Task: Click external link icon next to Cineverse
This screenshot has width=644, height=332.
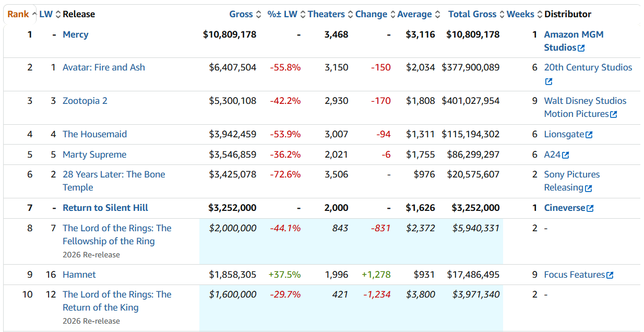Action: (x=590, y=208)
